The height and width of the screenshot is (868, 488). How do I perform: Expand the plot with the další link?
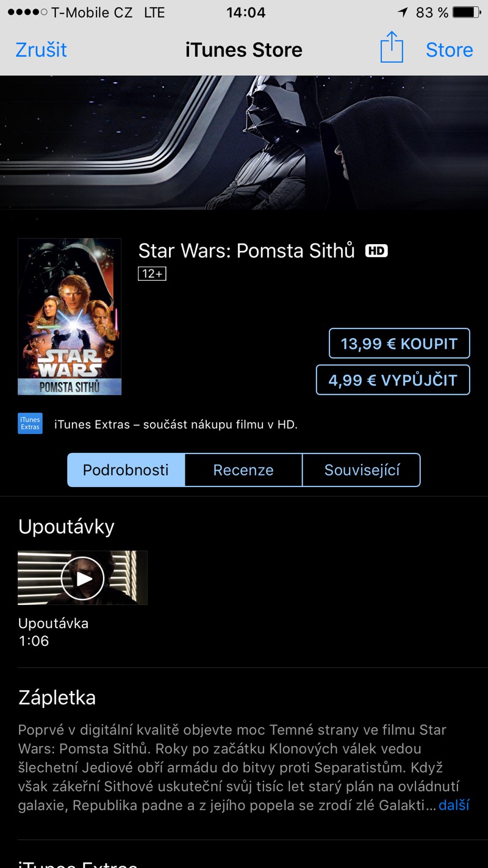click(454, 805)
